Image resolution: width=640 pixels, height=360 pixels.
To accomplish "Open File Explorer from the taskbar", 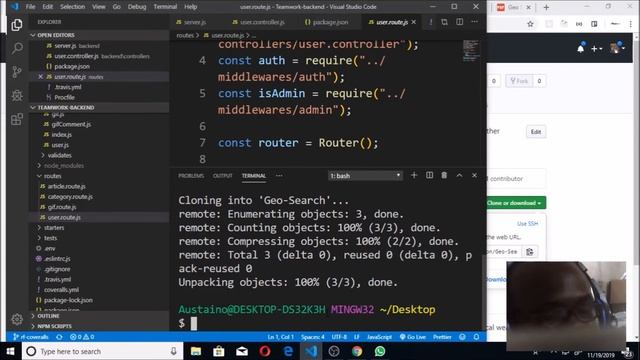I will pos(196,351).
